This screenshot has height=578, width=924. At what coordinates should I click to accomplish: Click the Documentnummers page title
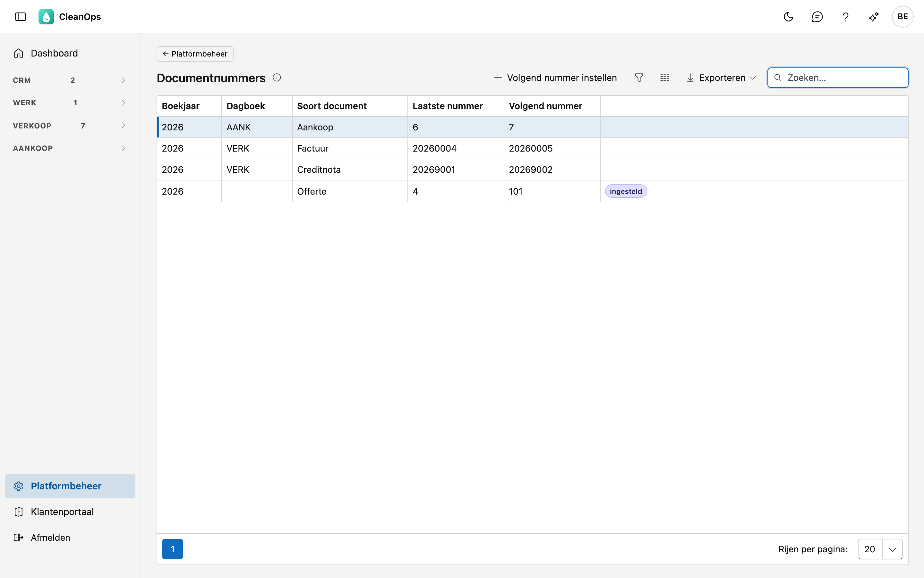coord(211,78)
